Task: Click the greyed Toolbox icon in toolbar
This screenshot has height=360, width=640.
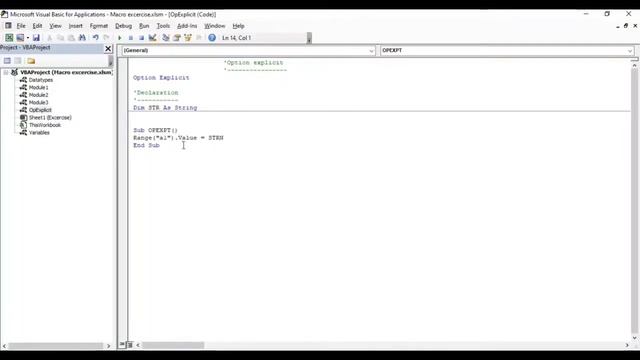Action: tap(199, 38)
